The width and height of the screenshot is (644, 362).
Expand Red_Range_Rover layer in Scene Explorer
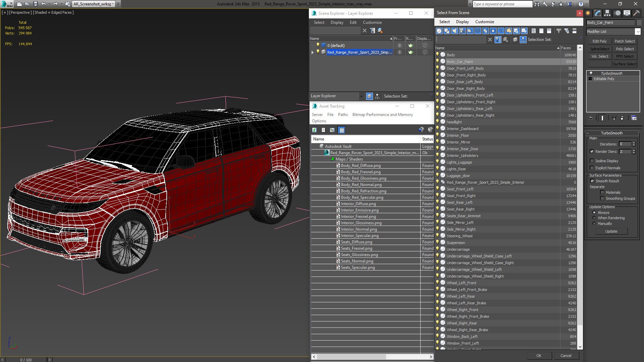tap(313, 52)
